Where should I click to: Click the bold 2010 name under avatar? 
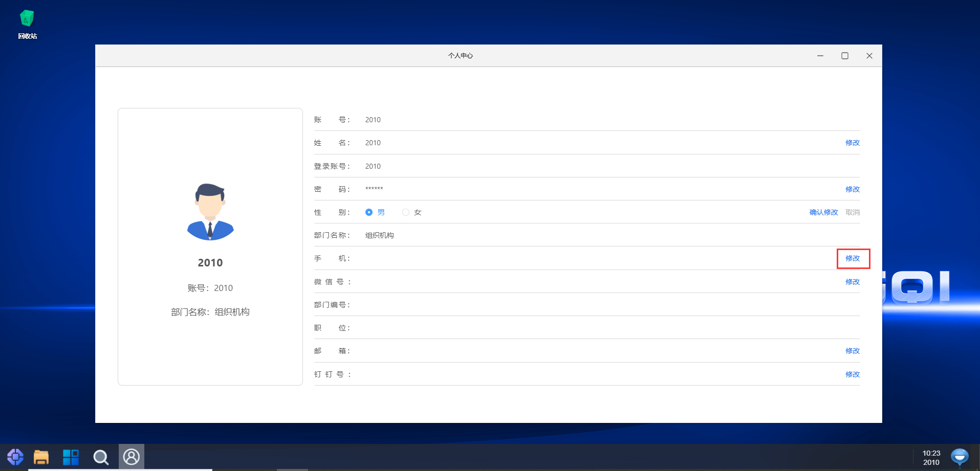[210, 262]
